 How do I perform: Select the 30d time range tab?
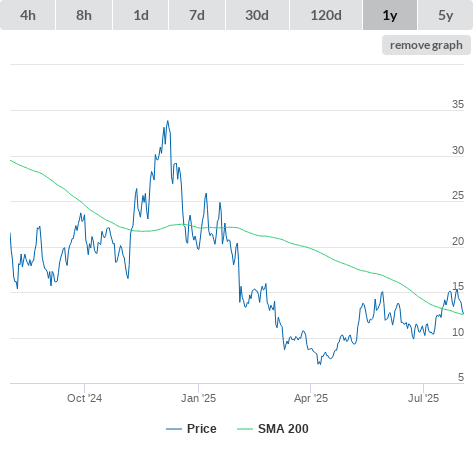(257, 15)
